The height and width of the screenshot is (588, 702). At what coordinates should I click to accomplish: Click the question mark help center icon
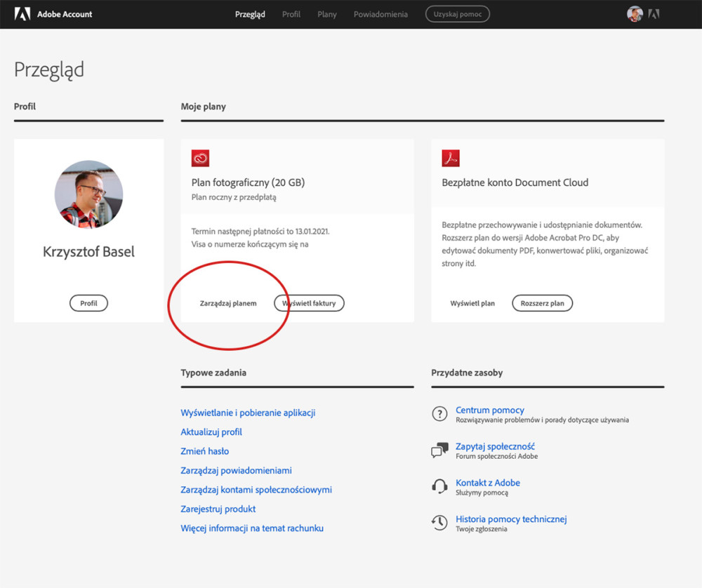(x=439, y=414)
